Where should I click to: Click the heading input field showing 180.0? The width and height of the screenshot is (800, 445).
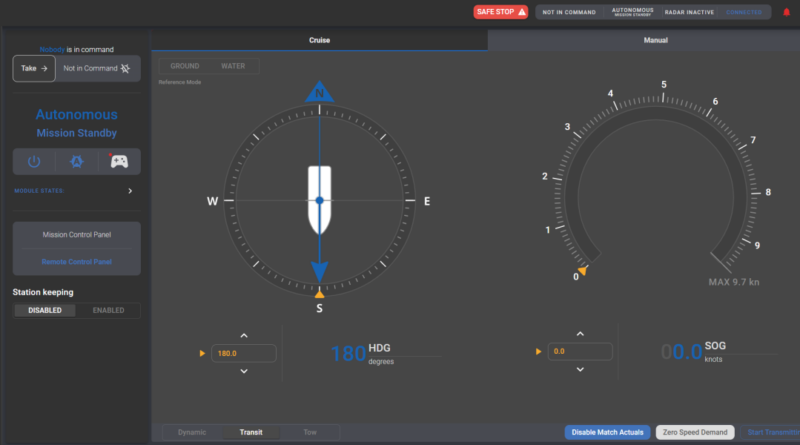(x=244, y=352)
